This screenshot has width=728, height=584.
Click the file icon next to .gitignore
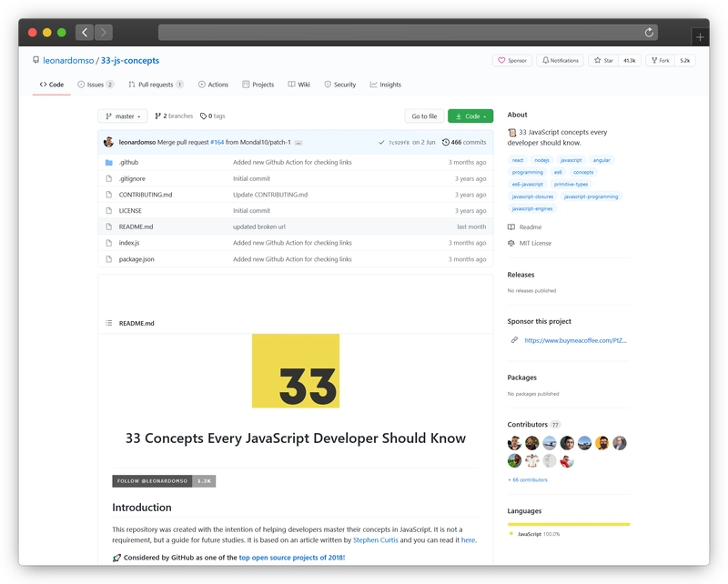click(x=109, y=178)
